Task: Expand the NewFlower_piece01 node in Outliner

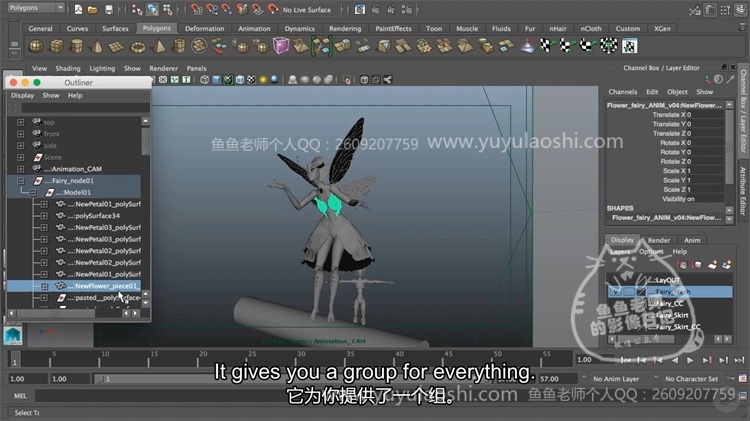Action: (44, 286)
